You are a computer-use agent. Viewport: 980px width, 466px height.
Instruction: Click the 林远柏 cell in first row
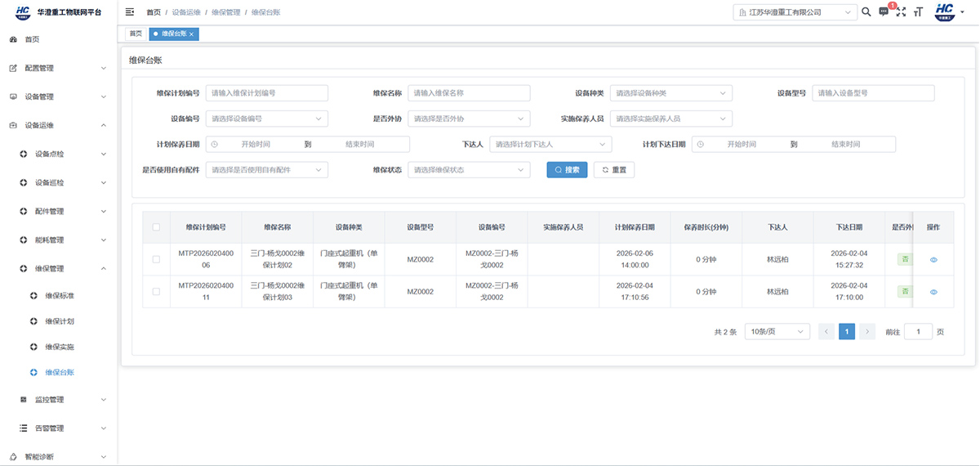click(777, 259)
